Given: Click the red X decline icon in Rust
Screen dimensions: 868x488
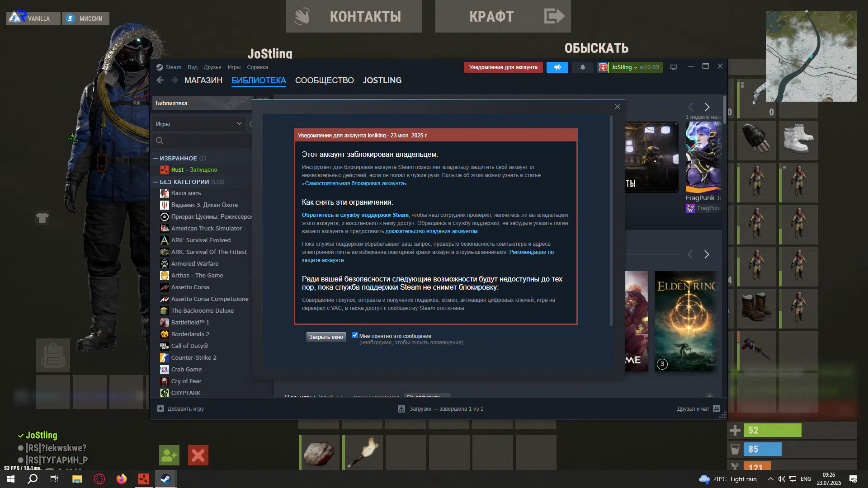Looking at the screenshot, I should [198, 455].
